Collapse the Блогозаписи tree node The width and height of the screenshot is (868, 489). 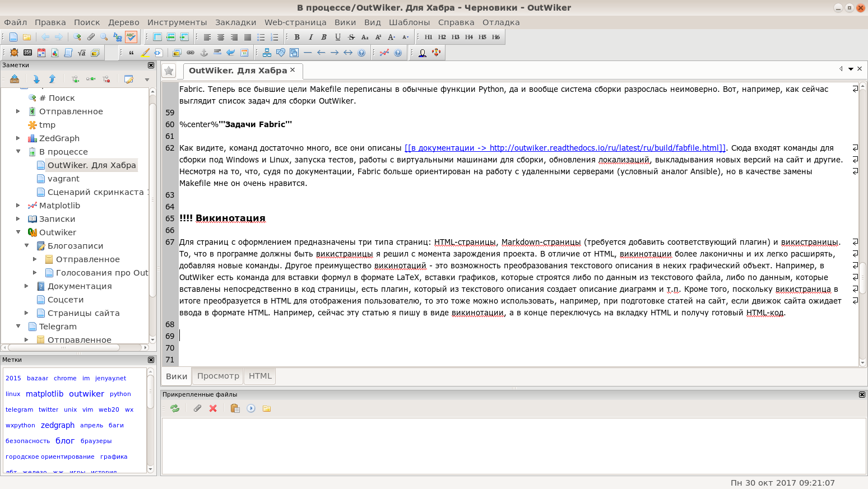coord(26,246)
